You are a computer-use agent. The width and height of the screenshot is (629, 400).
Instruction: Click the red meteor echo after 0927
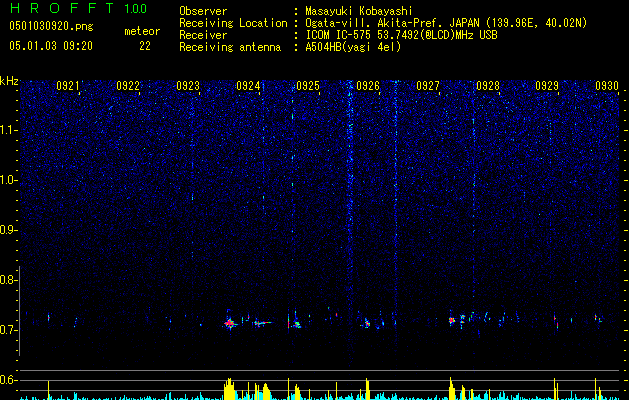tap(452, 320)
